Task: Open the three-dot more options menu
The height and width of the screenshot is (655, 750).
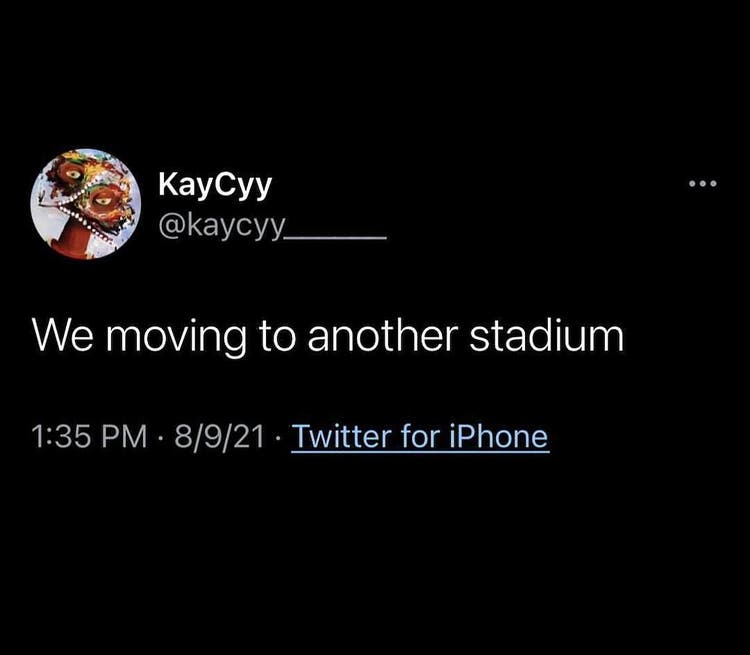Action: [703, 184]
